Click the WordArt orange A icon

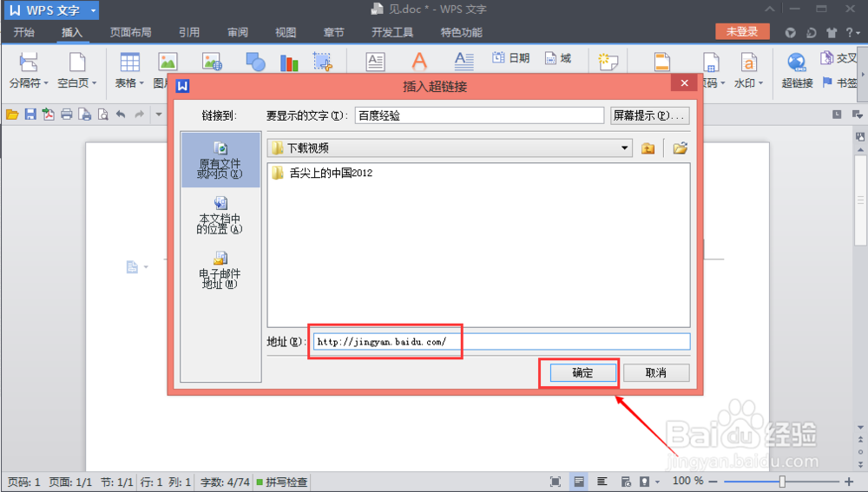point(419,61)
